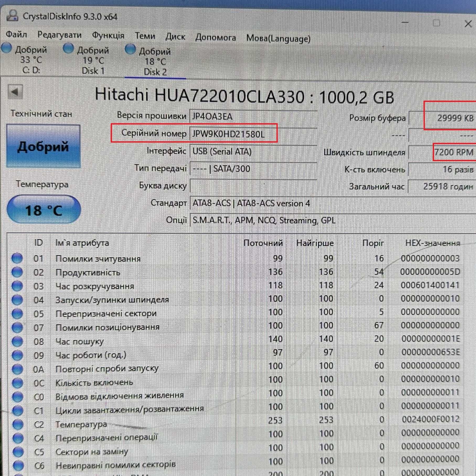Select the Disk 2 tab
The width and height of the screenshot is (476, 476).
point(155,62)
